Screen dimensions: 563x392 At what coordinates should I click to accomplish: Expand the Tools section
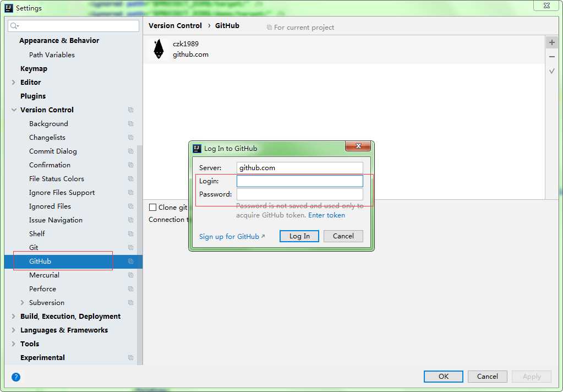coord(14,344)
